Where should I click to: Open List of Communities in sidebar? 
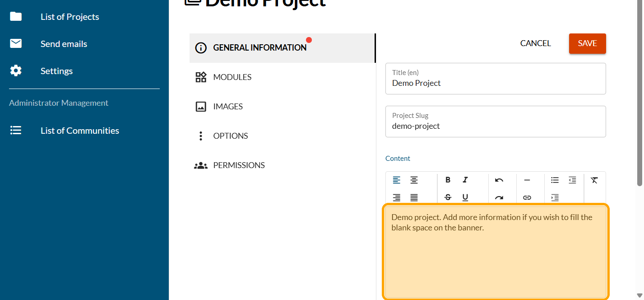click(79, 131)
